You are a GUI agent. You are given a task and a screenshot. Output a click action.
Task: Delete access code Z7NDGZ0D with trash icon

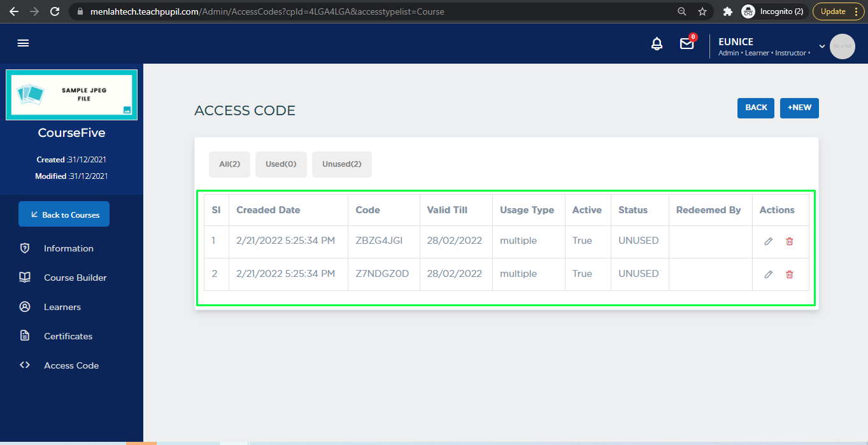point(790,274)
